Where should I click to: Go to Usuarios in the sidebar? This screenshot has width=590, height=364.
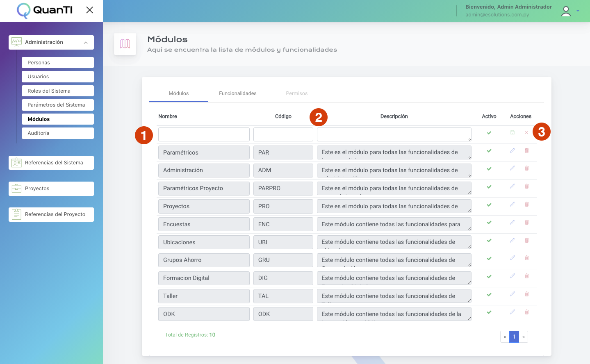pyautogui.click(x=58, y=77)
